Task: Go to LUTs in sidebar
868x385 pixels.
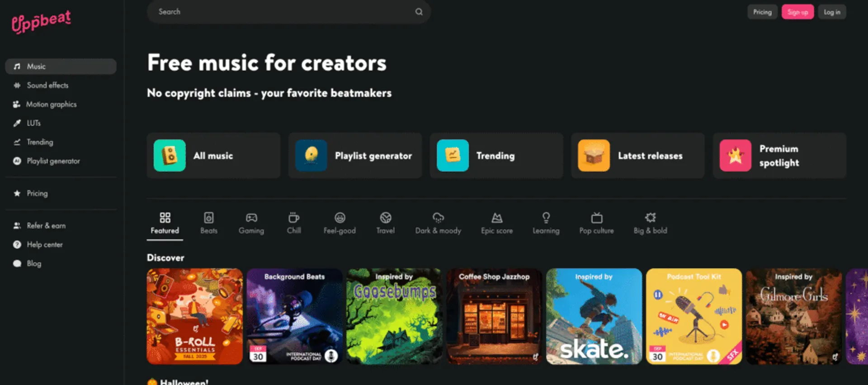Action: pos(33,123)
